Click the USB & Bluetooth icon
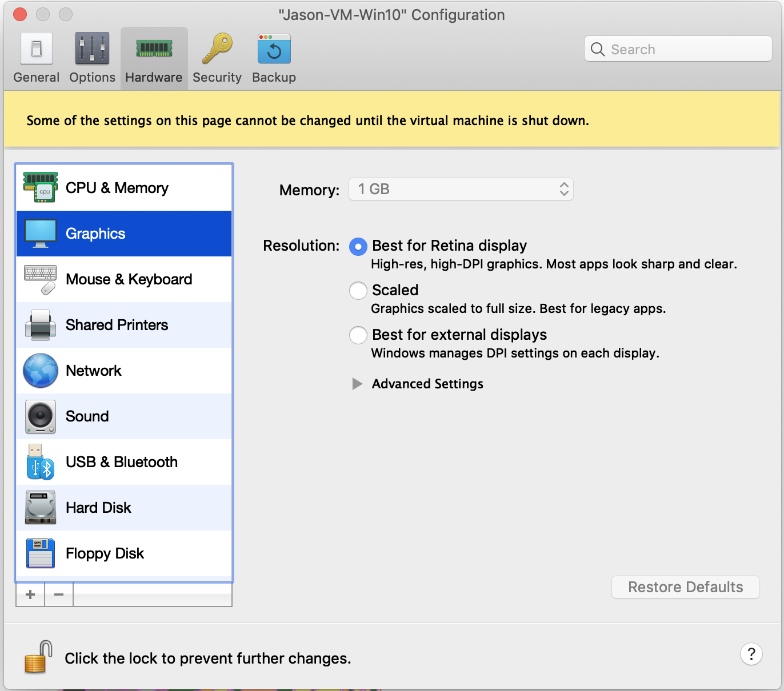 coord(41,462)
